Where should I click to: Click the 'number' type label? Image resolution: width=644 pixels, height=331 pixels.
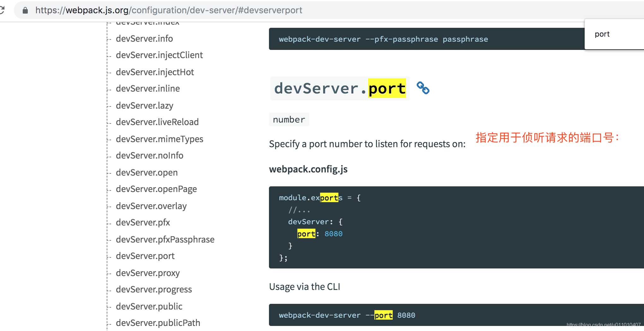coord(289,119)
